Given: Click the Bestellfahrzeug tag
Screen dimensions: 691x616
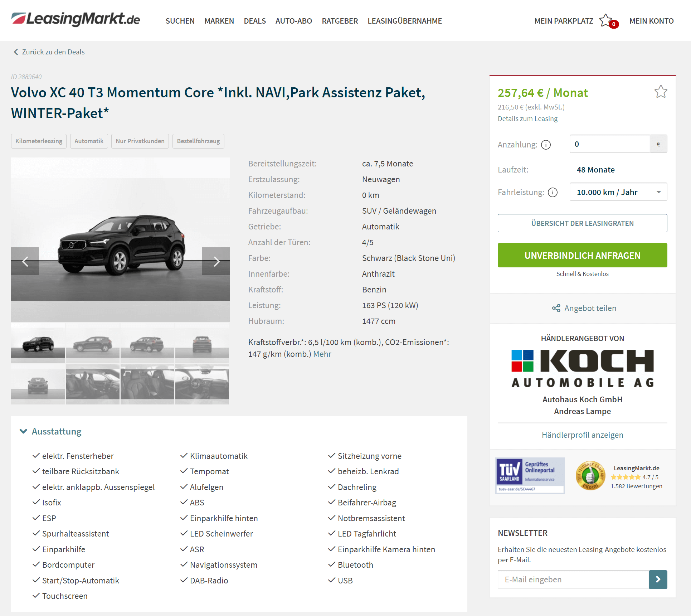Looking at the screenshot, I should click(198, 141).
